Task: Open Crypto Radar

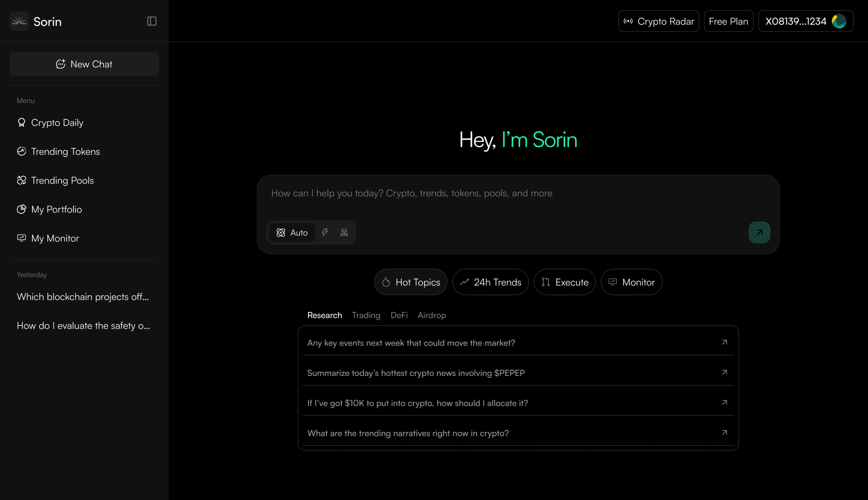Action: click(x=658, y=21)
